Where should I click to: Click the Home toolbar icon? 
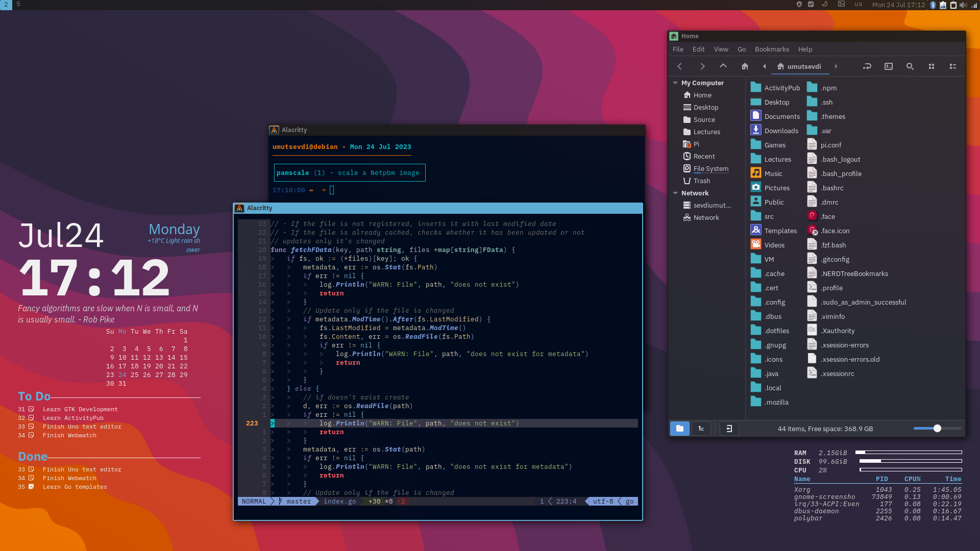pyautogui.click(x=745, y=66)
